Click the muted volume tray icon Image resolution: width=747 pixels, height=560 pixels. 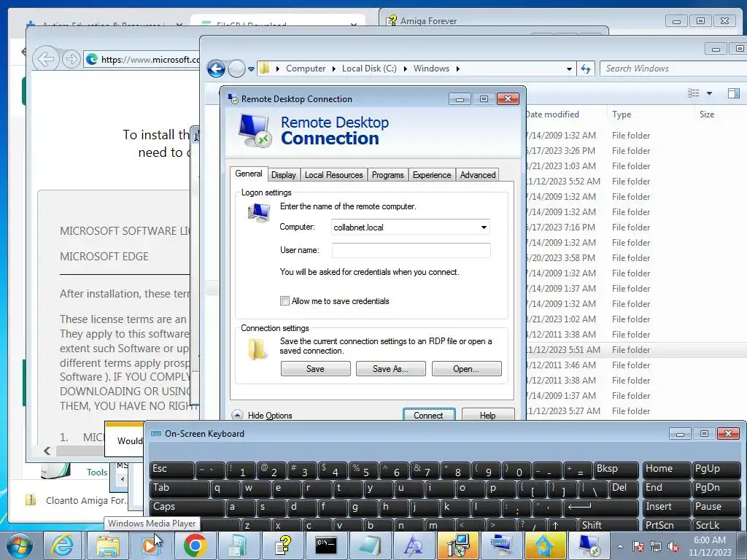click(x=673, y=547)
